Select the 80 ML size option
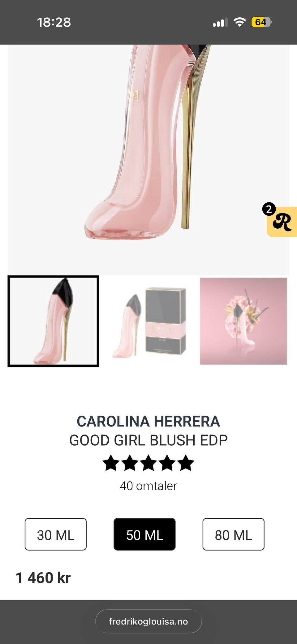 (234, 534)
